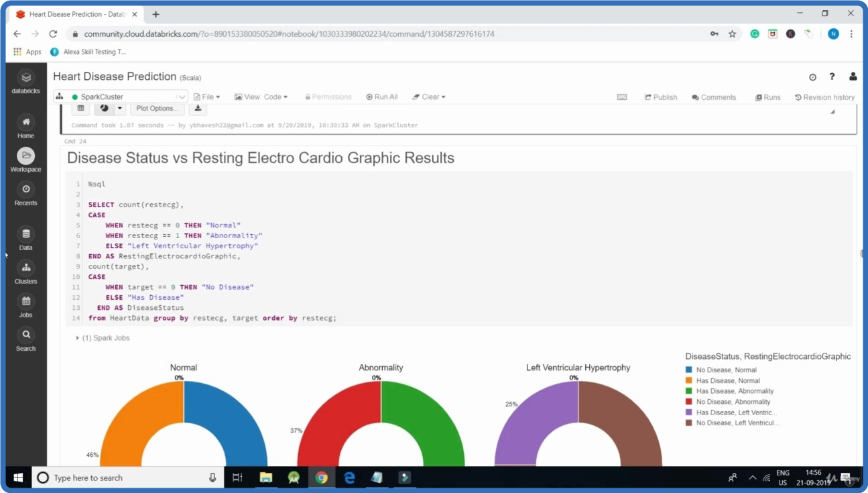
Task: Reload the page
Action: [53, 34]
